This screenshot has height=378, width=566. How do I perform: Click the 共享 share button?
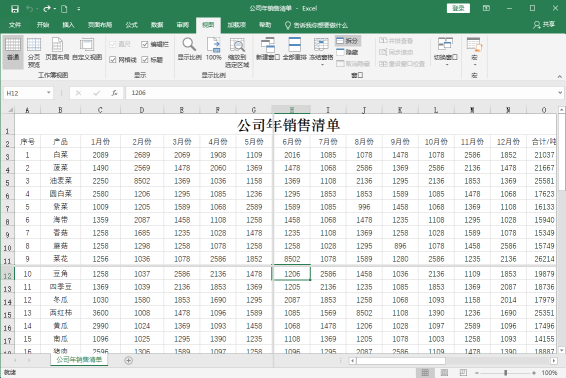(x=544, y=25)
